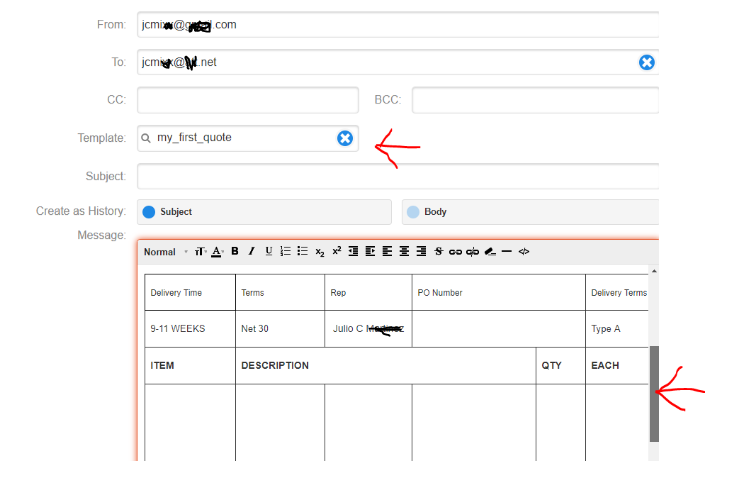Image resolution: width=732 pixels, height=492 pixels.
Task: Select Subject for Create as History
Action: (x=264, y=212)
